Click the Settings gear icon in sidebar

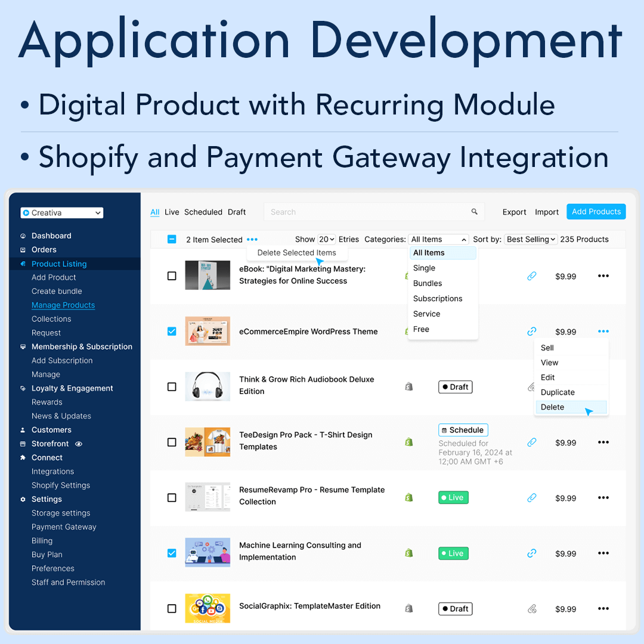point(23,500)
